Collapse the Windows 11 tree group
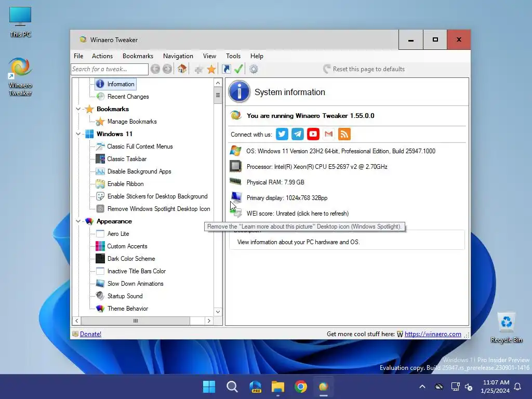The image size is (532, 399). click(78, 134)
